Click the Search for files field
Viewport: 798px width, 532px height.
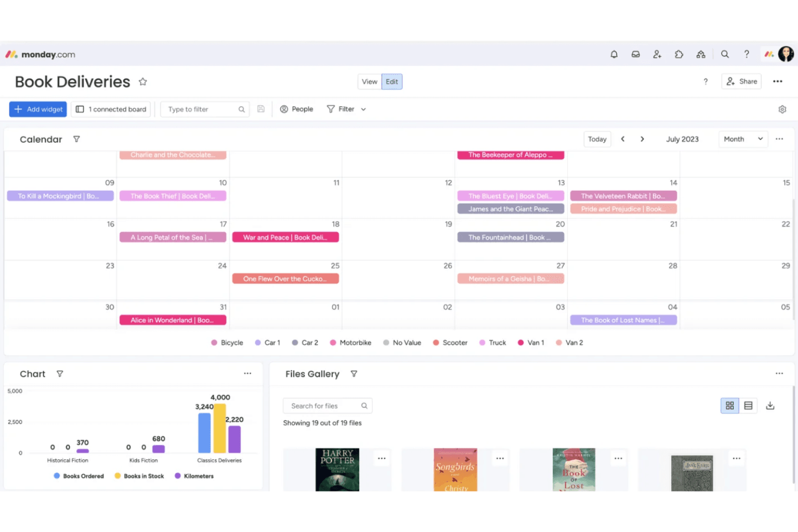point(327,406)
